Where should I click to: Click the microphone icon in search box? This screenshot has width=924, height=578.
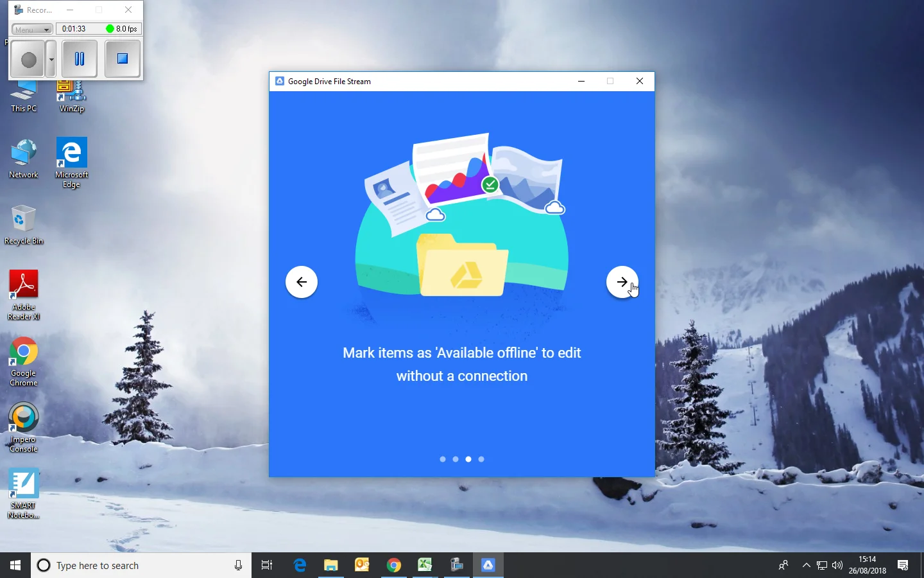click(x=238, y=565)
